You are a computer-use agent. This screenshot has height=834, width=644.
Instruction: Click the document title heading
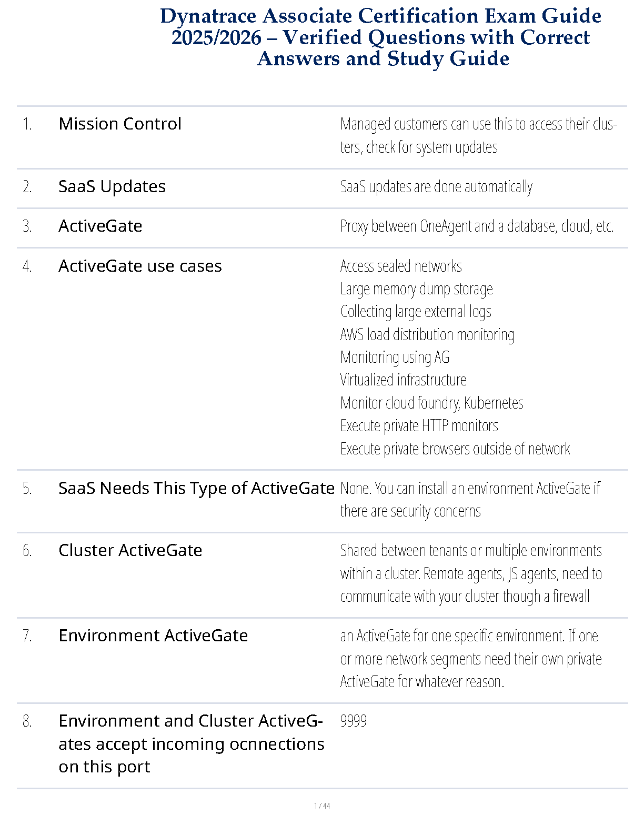[381, 37]
